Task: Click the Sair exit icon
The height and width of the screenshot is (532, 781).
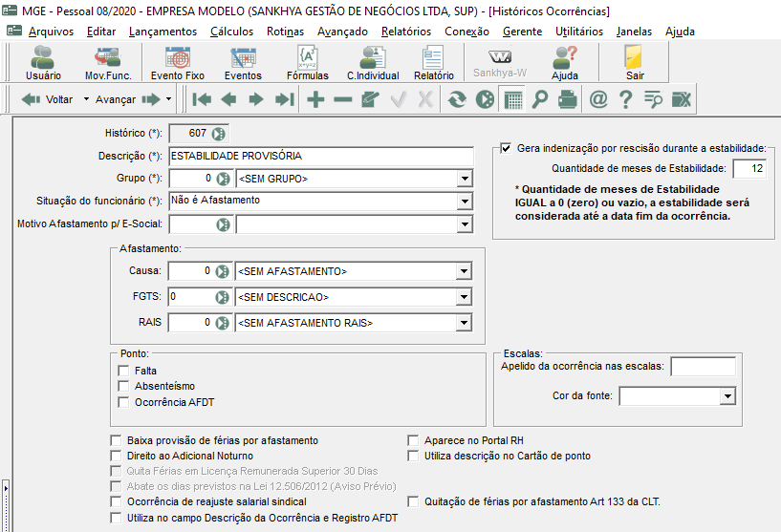Action: [x=634, y=63]
